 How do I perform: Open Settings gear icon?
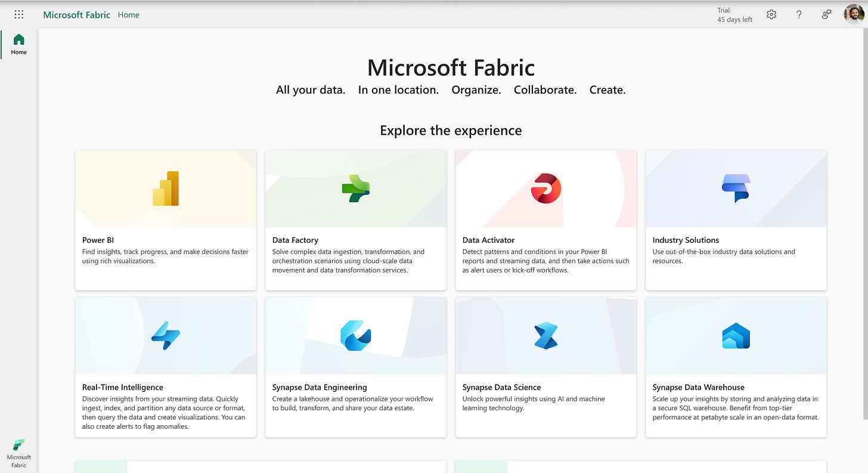tap(771, 14)
